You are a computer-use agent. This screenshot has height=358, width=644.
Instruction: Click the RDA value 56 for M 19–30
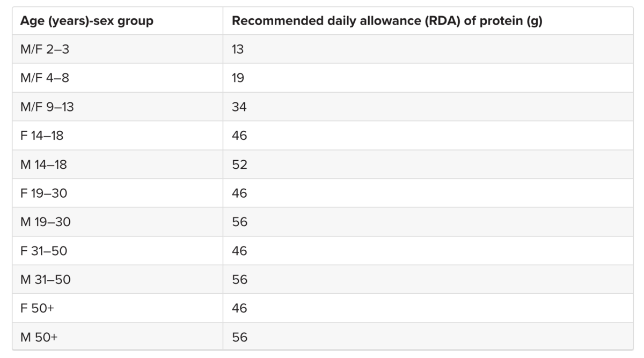(x=239, y=222)
